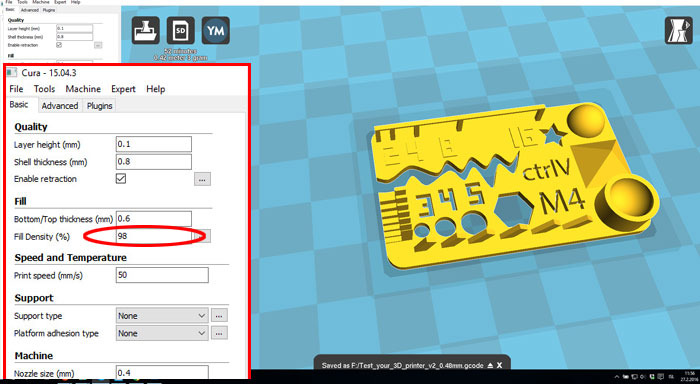This screenshot has height=384, width=700.
Task: Switch to Advanced tab in the enlarged panel
Action: 60,105
